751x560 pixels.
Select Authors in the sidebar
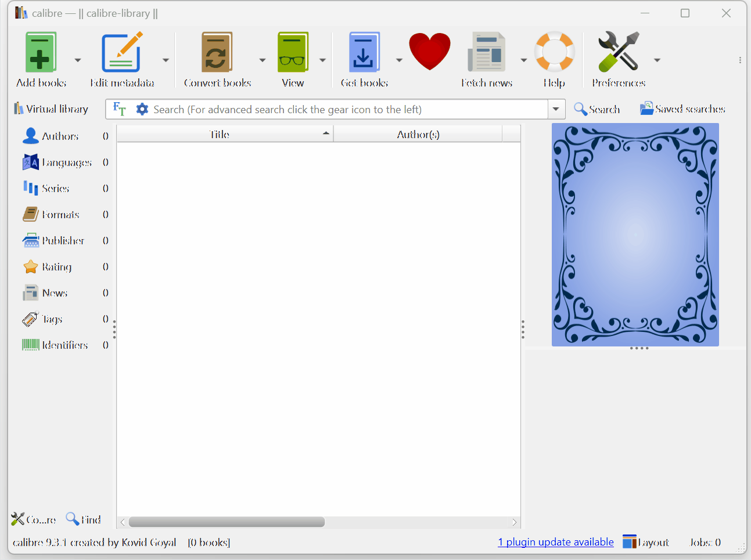(60, 136)
